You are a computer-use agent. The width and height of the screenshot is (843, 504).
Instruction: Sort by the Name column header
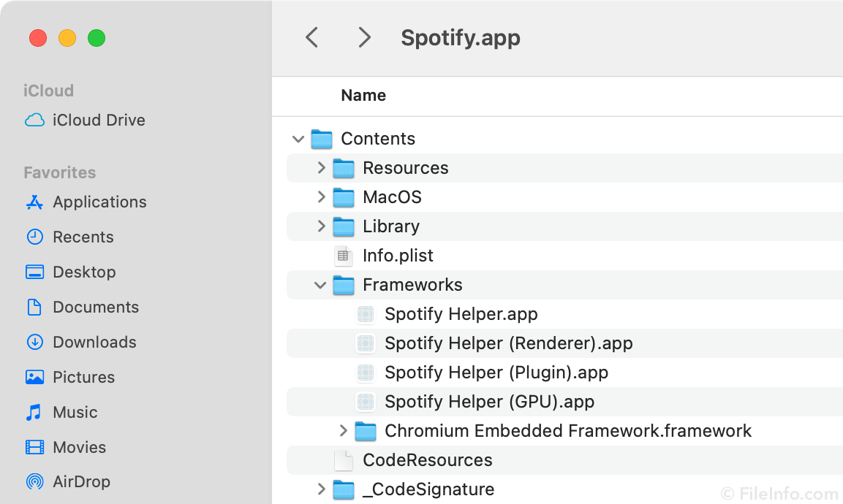[363, 96]
